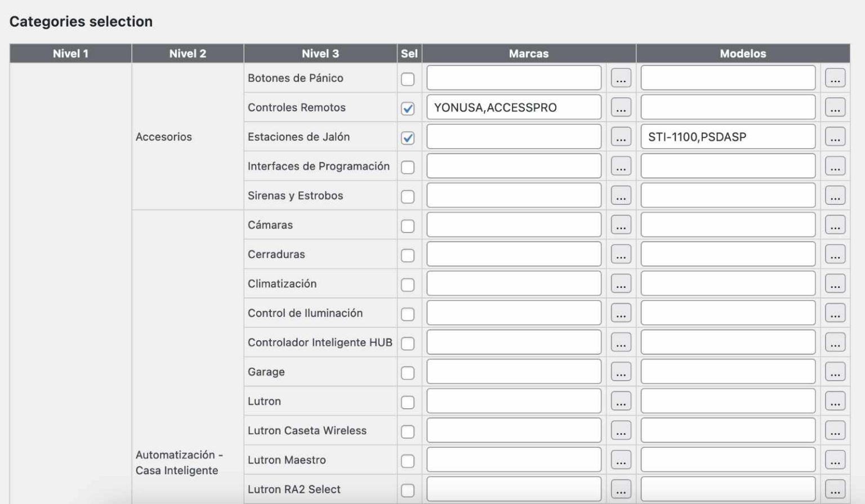Open Marcas picker for Garage row

tap(621, 372)
